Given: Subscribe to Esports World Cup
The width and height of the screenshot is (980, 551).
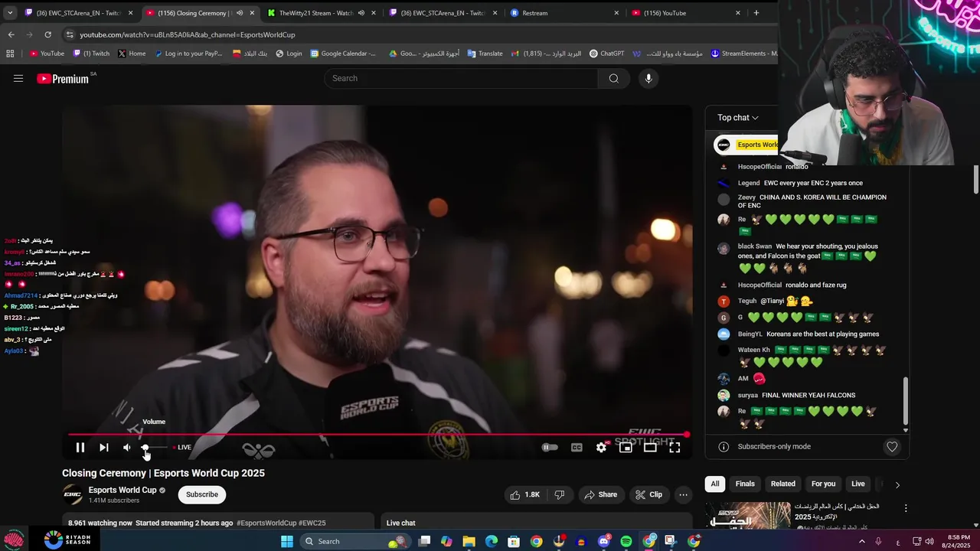Looking at the screenshot, I should pyautogui.click(x=202, y=494).
